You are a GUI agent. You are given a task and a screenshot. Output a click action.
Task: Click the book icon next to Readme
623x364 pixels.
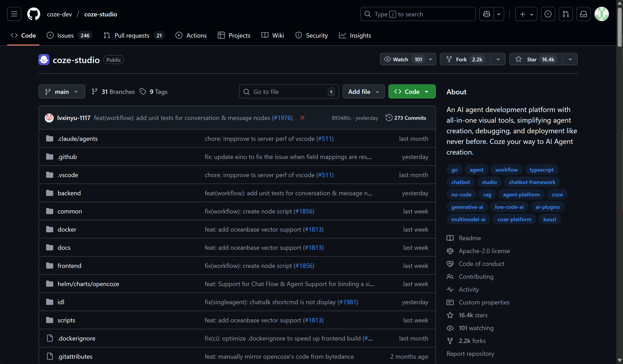[x=450, y=238]
